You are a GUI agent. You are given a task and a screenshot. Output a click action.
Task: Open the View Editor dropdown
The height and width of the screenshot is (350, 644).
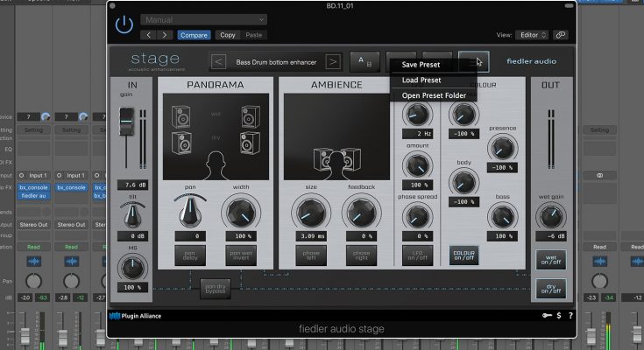(x=532, y=35)
